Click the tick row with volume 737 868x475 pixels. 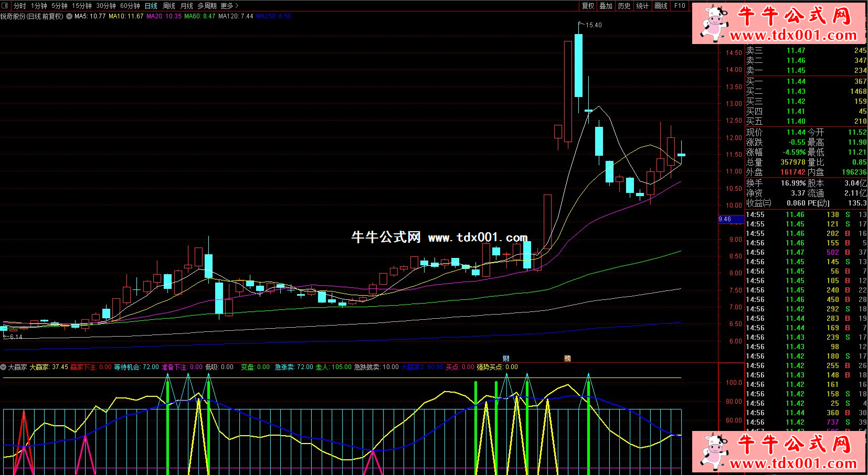pyautogui.click(x=806, y=422)
